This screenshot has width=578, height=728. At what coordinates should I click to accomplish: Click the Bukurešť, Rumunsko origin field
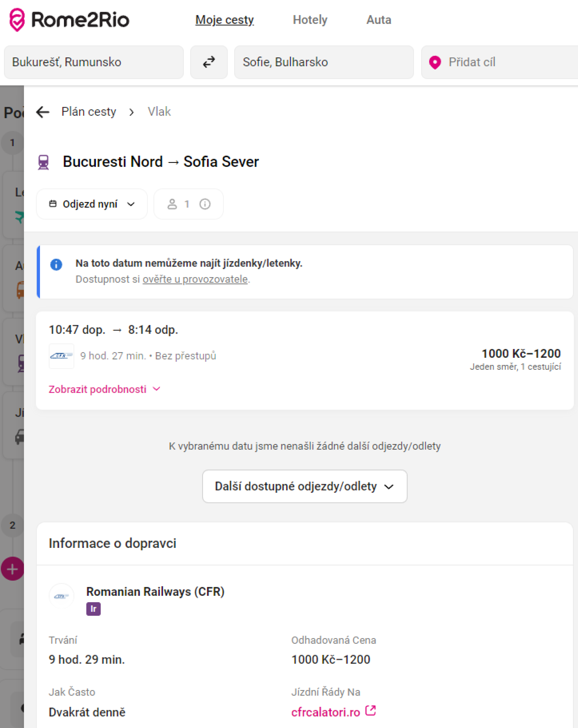pyautogui.click(x=94, y=62)
